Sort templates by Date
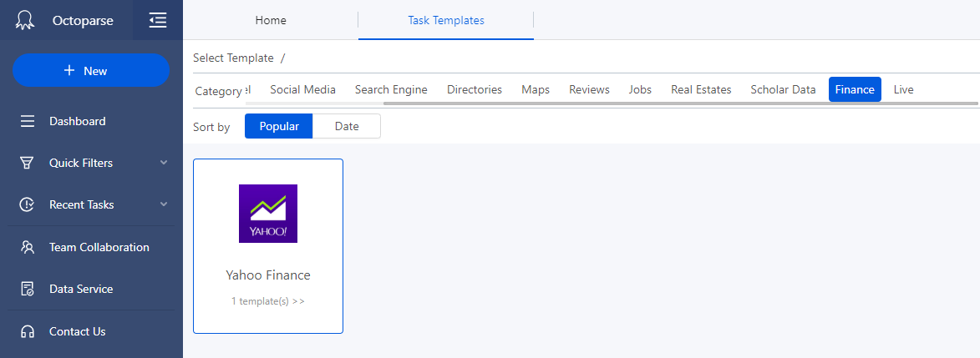Viewport: 980px width, 358px height. pyautogui.click(x=347, y=126)
